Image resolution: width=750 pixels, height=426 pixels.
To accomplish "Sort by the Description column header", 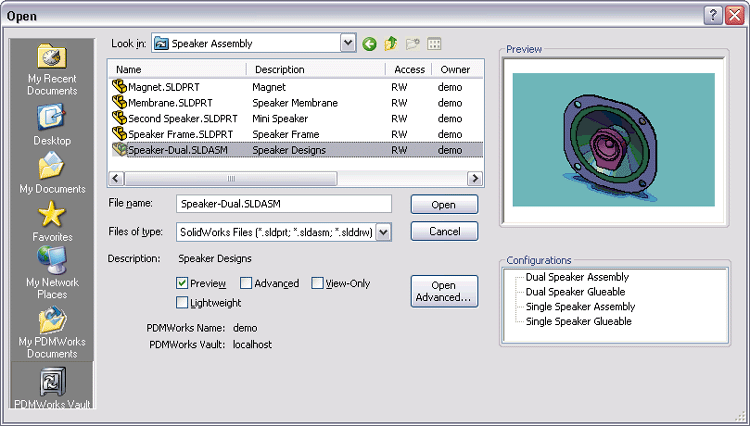I will [x=316, y=69].
